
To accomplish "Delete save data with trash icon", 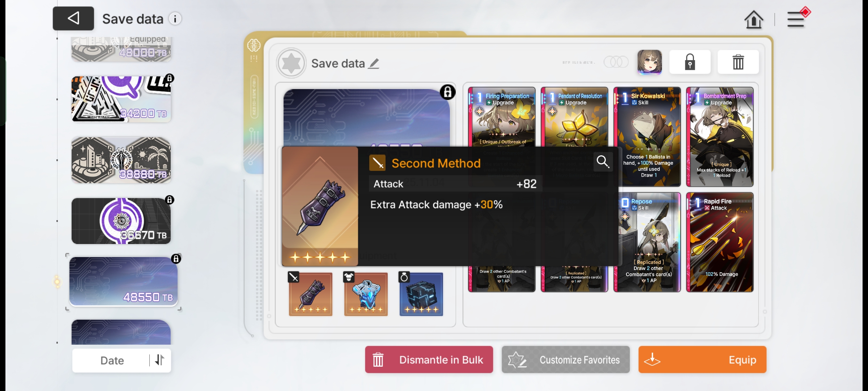I will pyautogui.click(x=738, y=62).
